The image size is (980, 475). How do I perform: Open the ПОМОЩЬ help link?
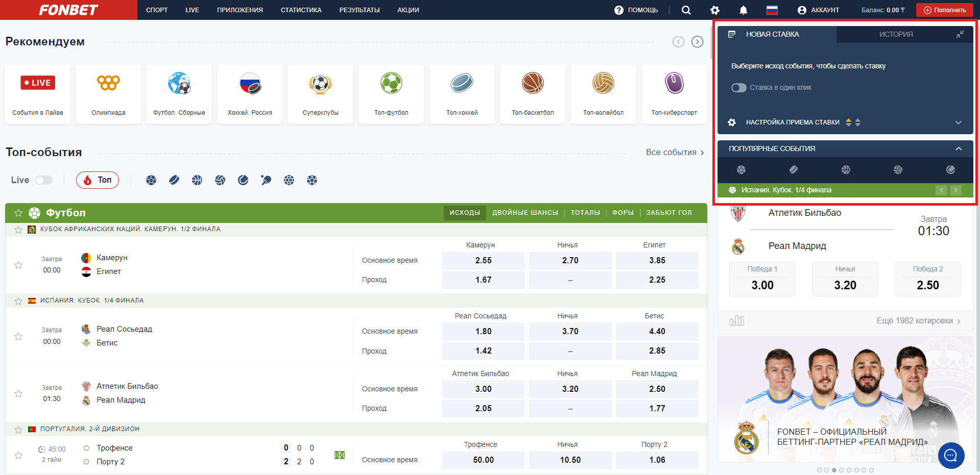point(636,10)
